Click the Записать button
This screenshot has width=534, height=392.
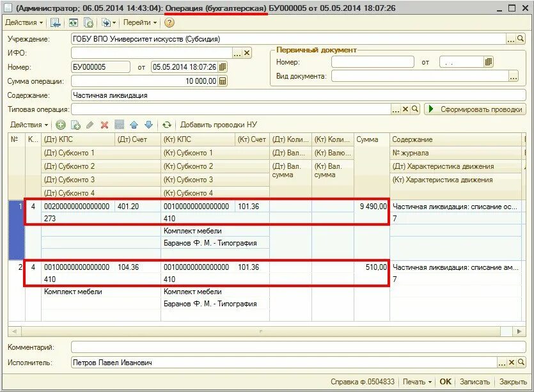[475, 382]
